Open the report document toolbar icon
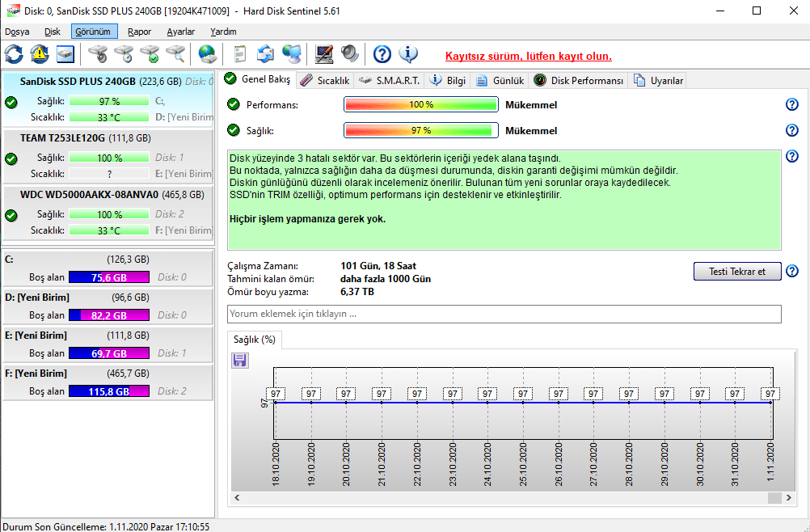 [x=239, y=54]
